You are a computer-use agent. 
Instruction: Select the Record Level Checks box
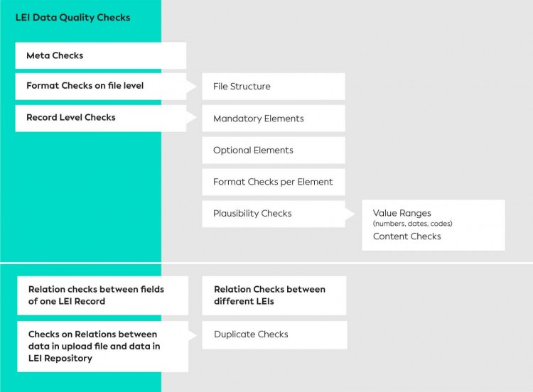[x=100, y=118]
